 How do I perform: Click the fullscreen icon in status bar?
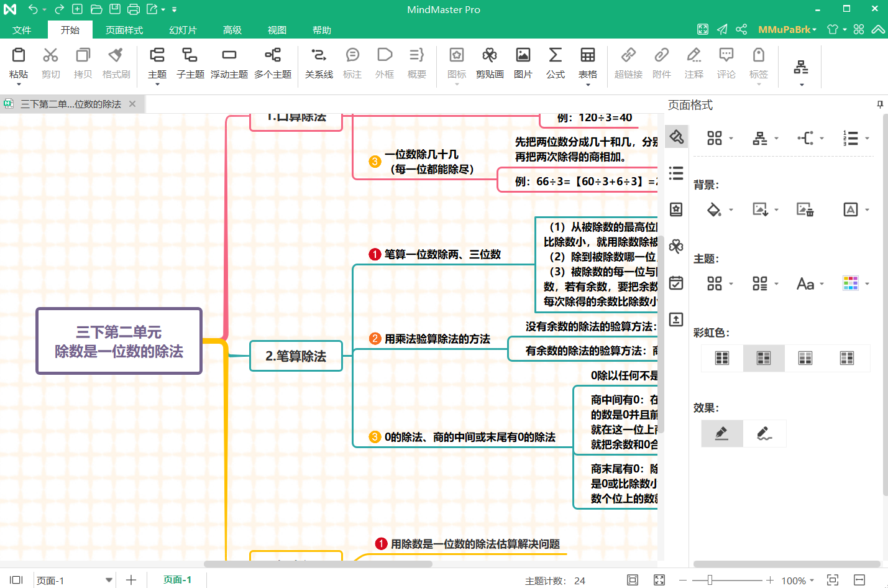(659, 580)
